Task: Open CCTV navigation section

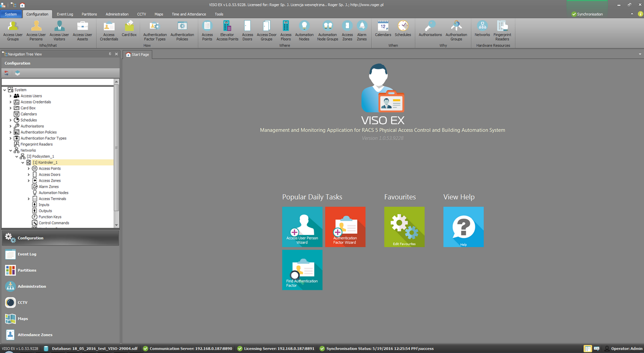Action: (60, 302)
